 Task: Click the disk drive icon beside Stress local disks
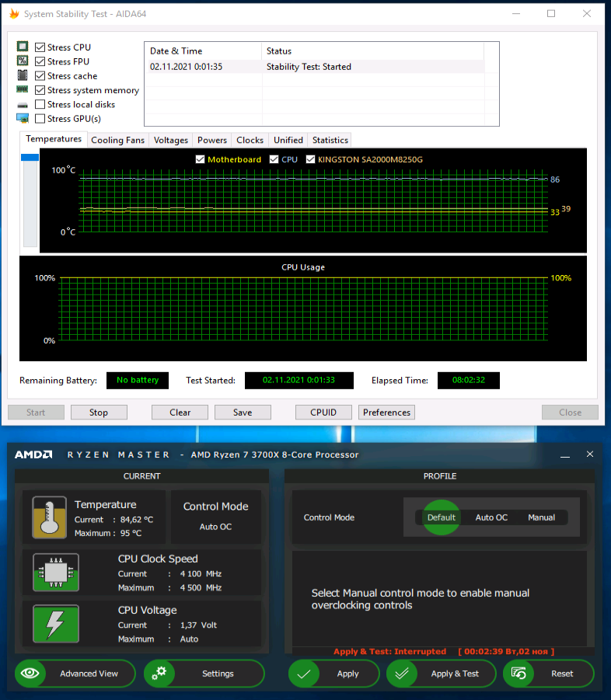(x=23, y=106)
